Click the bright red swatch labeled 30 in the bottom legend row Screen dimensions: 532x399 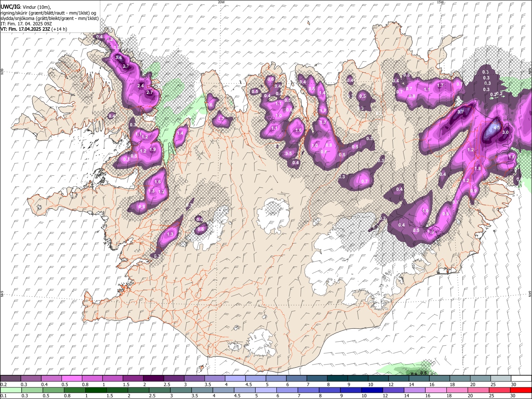[520, 390]
